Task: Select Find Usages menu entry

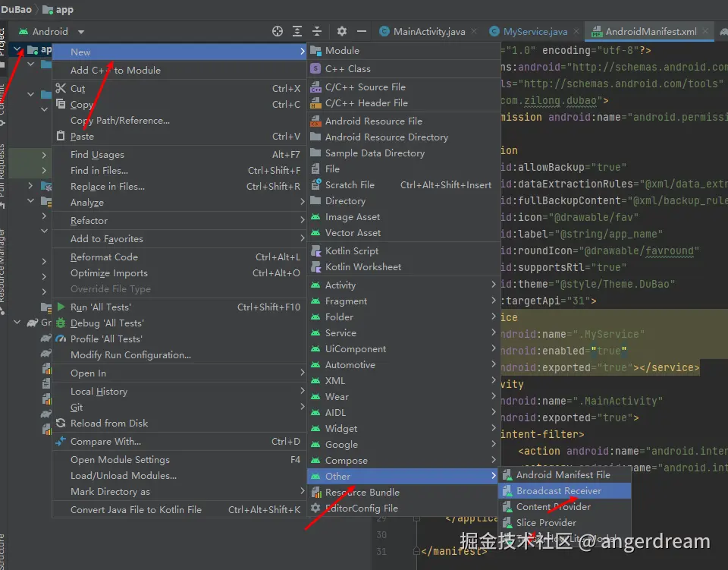Action: 179,154
